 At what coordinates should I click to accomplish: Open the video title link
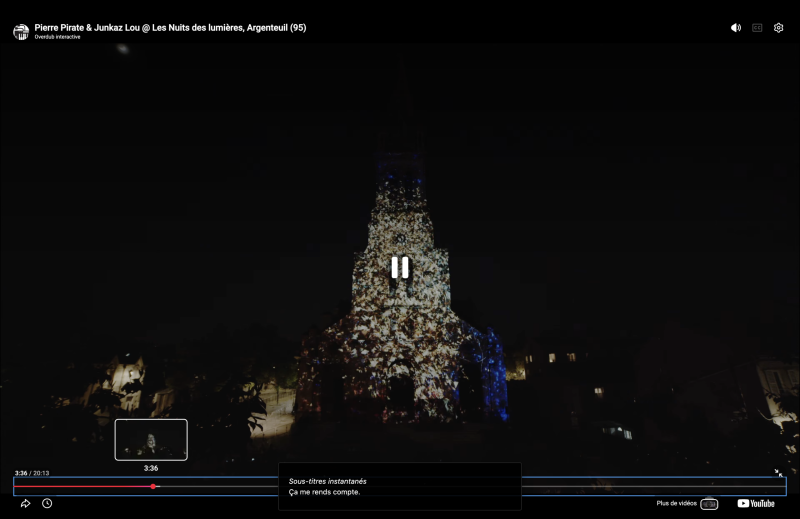tap(170, 28)
